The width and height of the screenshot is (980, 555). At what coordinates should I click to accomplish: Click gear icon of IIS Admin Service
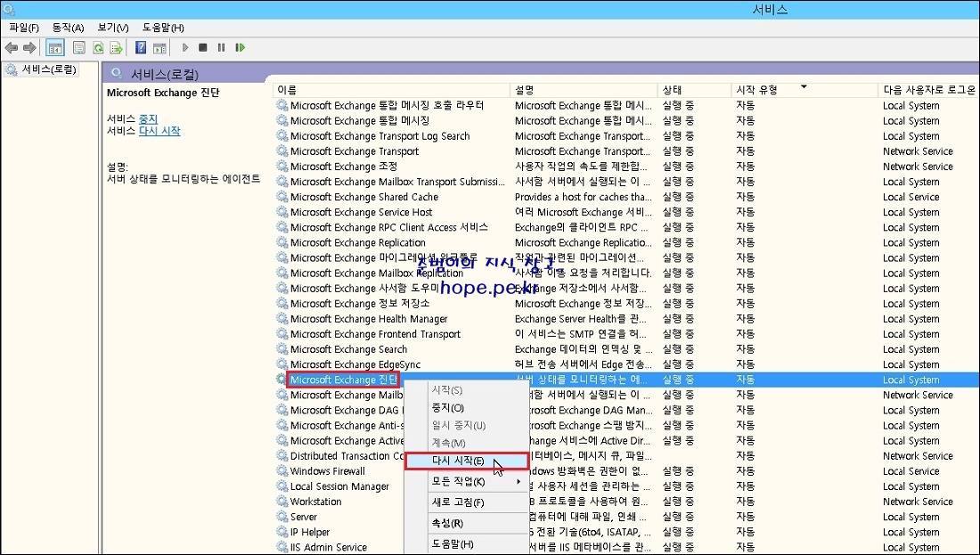(x=282, y=547)
